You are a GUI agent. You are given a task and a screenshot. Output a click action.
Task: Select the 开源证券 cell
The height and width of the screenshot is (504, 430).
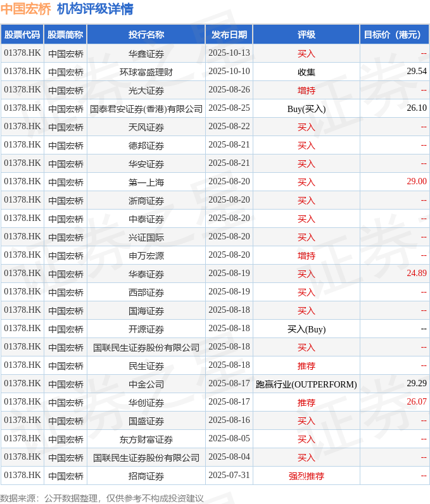pos(146,329)
